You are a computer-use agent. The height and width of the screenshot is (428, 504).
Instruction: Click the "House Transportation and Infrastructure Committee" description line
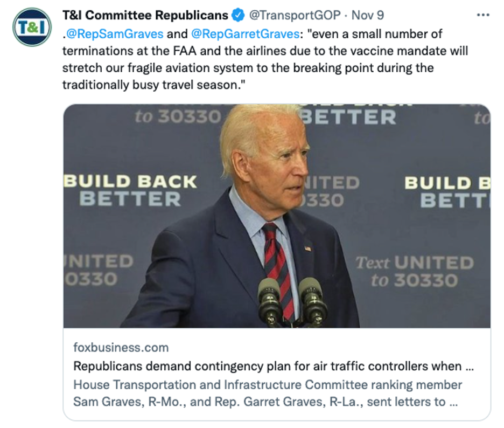click(268, 385)
